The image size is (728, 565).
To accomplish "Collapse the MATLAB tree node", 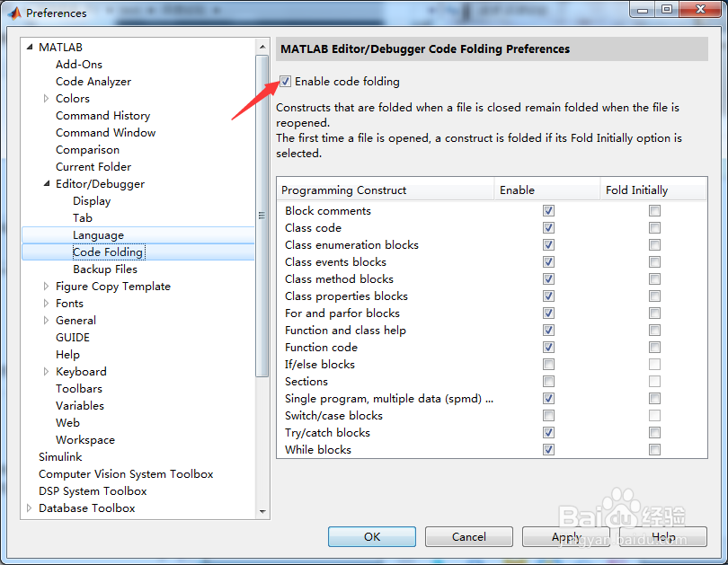I will pos(30,47).
